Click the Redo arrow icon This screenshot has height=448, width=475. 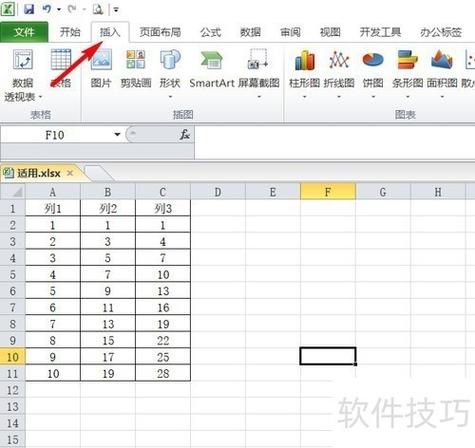click(71, 9)
